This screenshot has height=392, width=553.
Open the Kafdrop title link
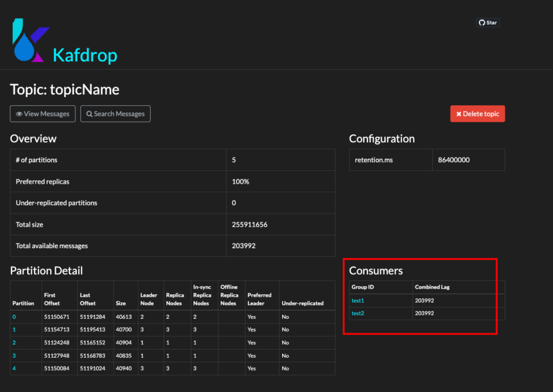click(x=85, y=55)
